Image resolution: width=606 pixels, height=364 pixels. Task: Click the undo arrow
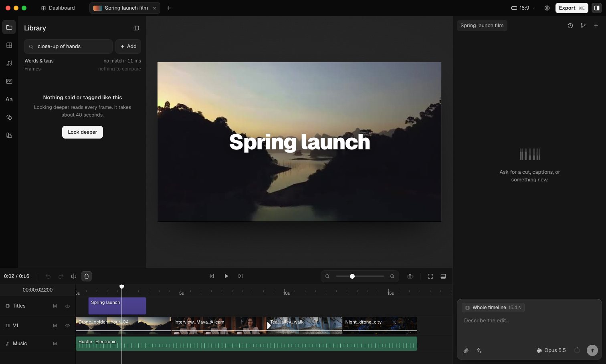coord(48,276)
